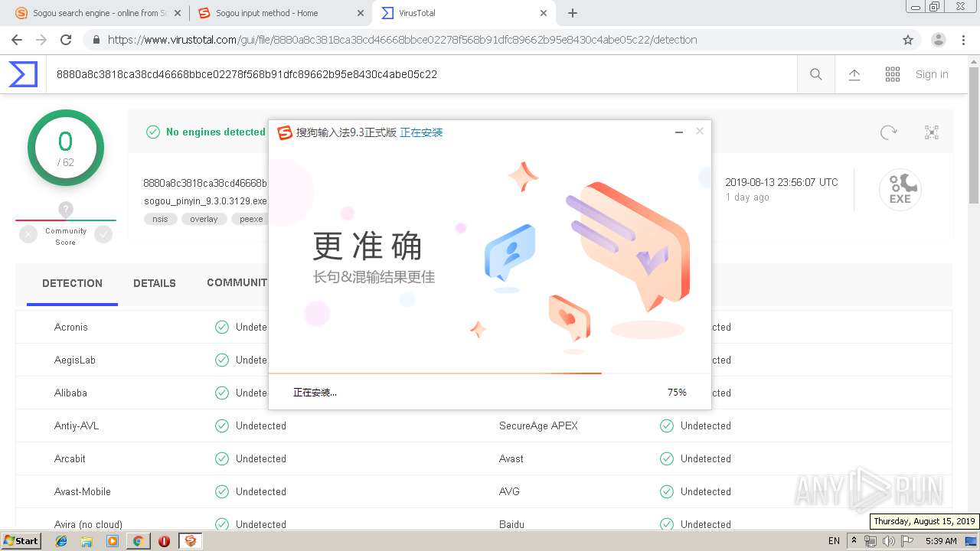Click the Undetected check icon for Antiy-AVL

coord(222,425)
